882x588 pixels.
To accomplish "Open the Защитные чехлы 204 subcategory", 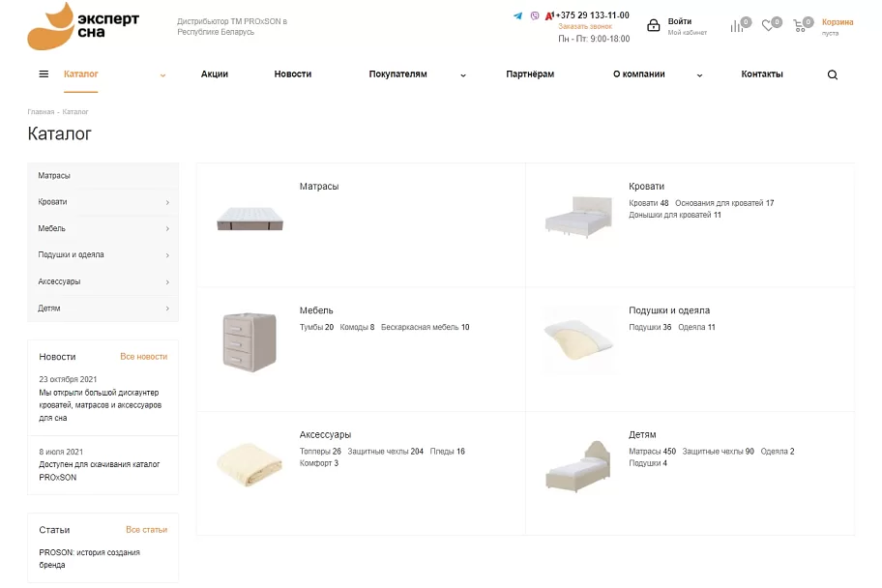I will (x=385, y=452).
